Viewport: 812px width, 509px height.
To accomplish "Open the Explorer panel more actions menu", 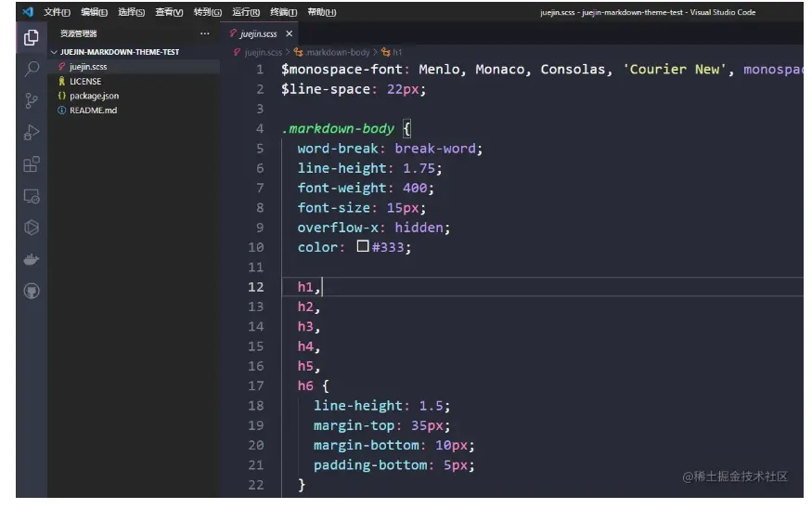I will pos(205,33).
